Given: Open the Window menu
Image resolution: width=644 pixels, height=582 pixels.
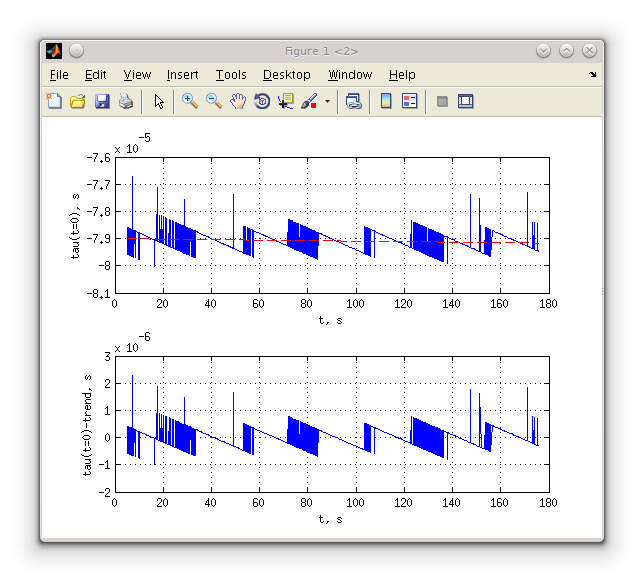Looking at the screenshot, I should (350, 75).
